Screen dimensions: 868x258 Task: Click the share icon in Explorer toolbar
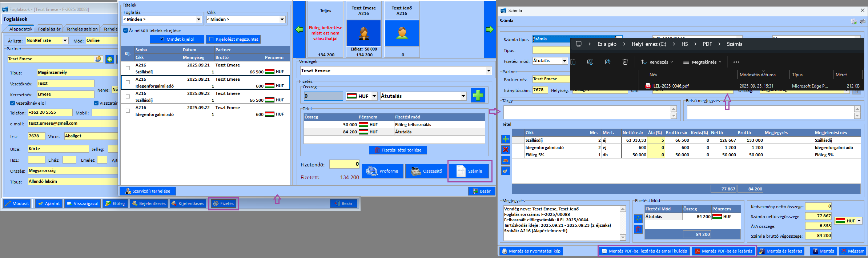pos(607,62)
